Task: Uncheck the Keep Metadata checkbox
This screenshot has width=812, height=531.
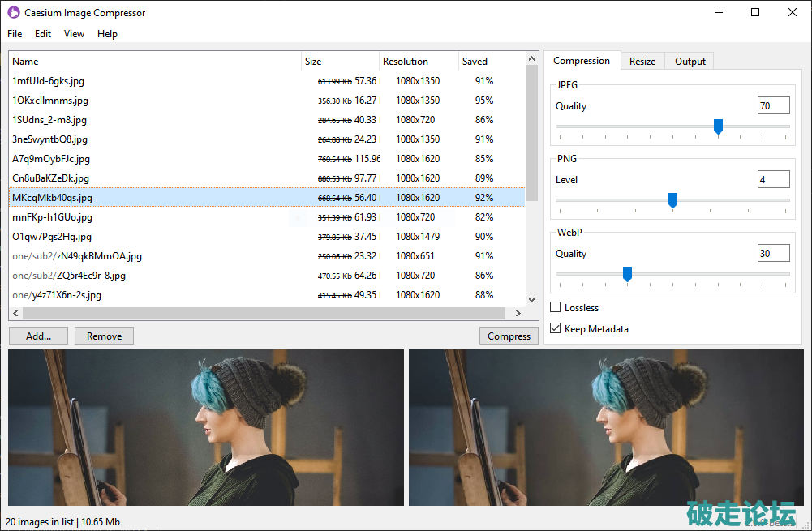Action: pos(556,329)
